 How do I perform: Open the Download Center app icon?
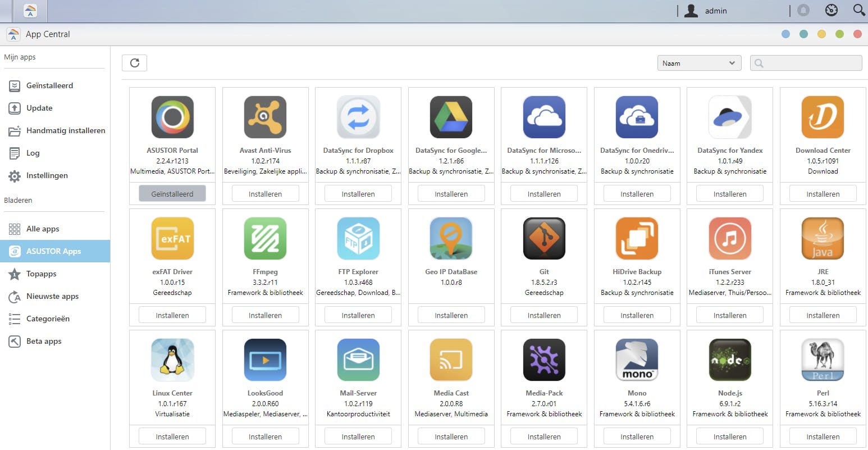click(x=823, y=117)
